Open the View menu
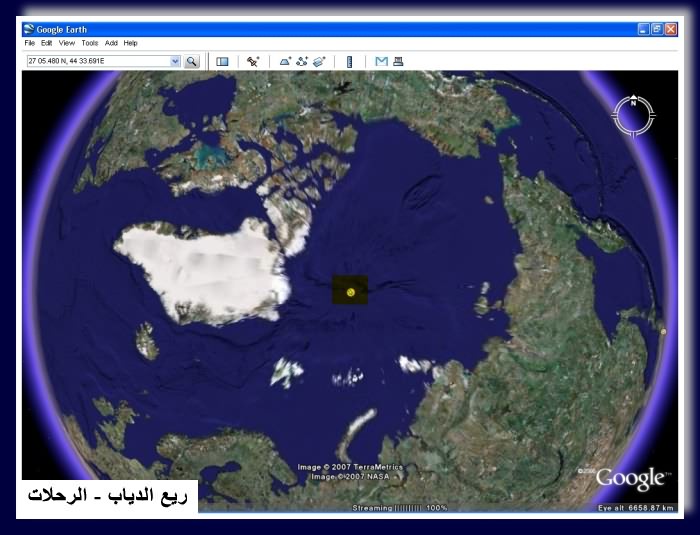This screenshot has height=535, width=700. pos(67,43)
